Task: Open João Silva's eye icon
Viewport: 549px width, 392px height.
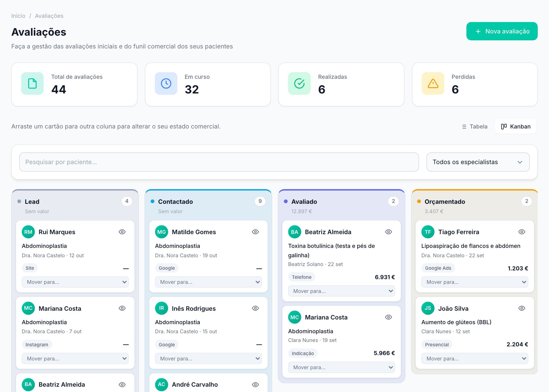Action: point(522,308)
